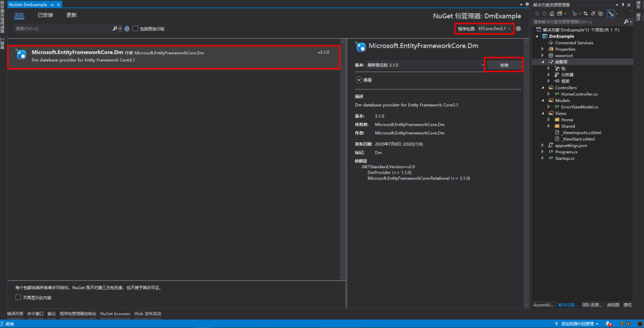Toggle the Preview Selected Items button in Solution Explorer
This screenshot has height=328, width=644.
tap(611, 14)
